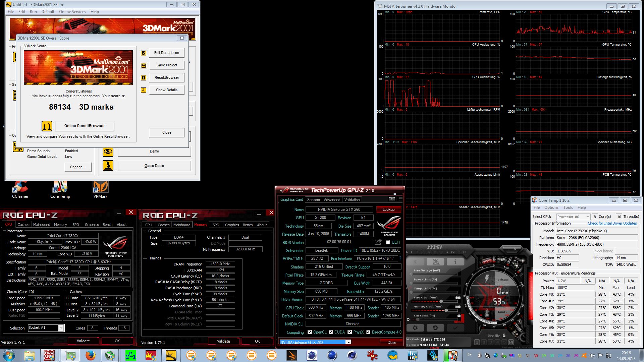Image resolution: width=644 pixels, height=362 pixels.
Task: Click the Afterburner apply checkmark button
Action: coord(455,328)
